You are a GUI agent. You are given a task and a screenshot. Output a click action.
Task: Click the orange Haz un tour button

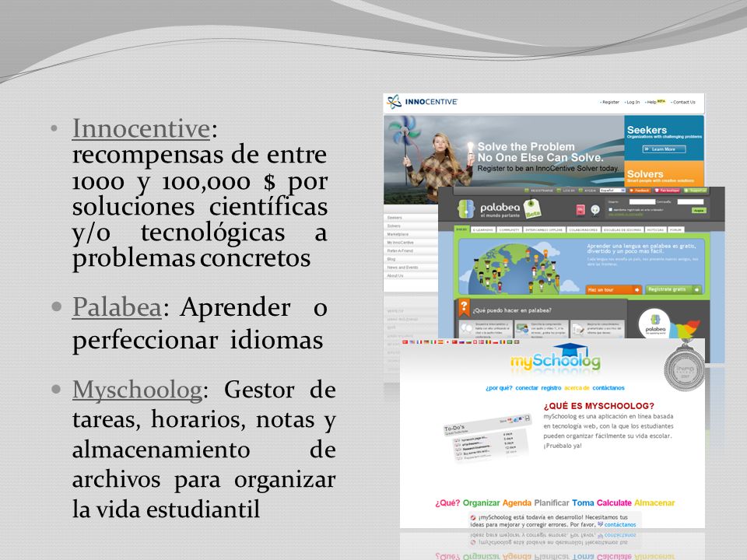pyautogui.click(x=614, y=289)
